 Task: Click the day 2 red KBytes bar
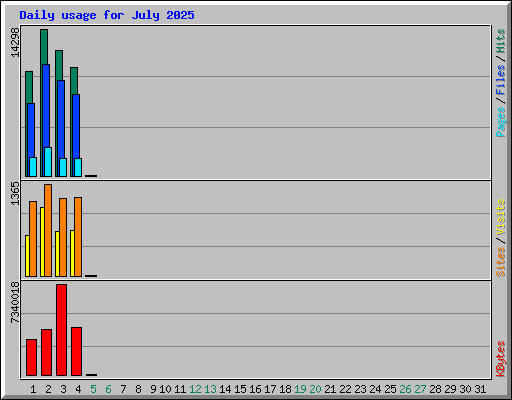[x=46, y=353]
